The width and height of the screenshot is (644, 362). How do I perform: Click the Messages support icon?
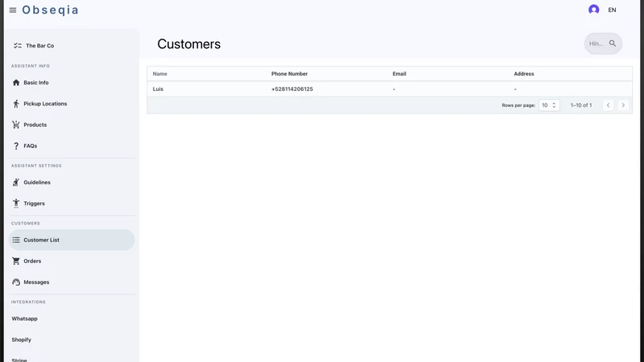(16, 282)
